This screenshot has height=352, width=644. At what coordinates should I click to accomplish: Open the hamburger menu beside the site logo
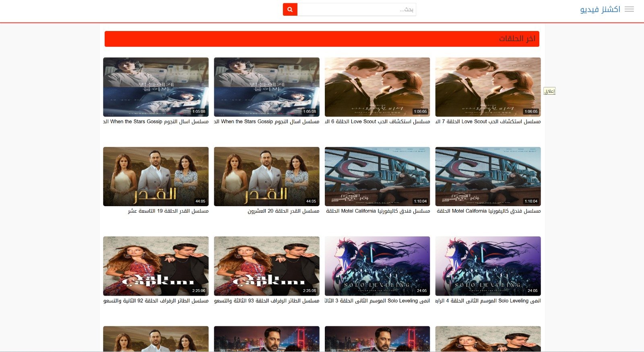629,9
